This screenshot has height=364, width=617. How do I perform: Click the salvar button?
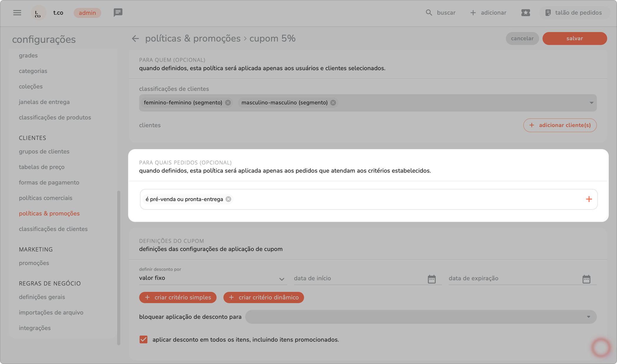tap(574, 38)
